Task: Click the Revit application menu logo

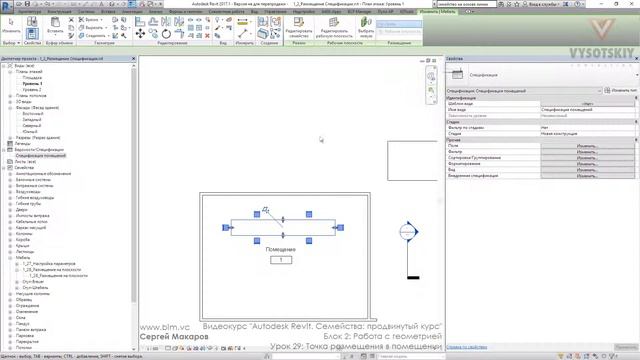Action: (7, 6)
